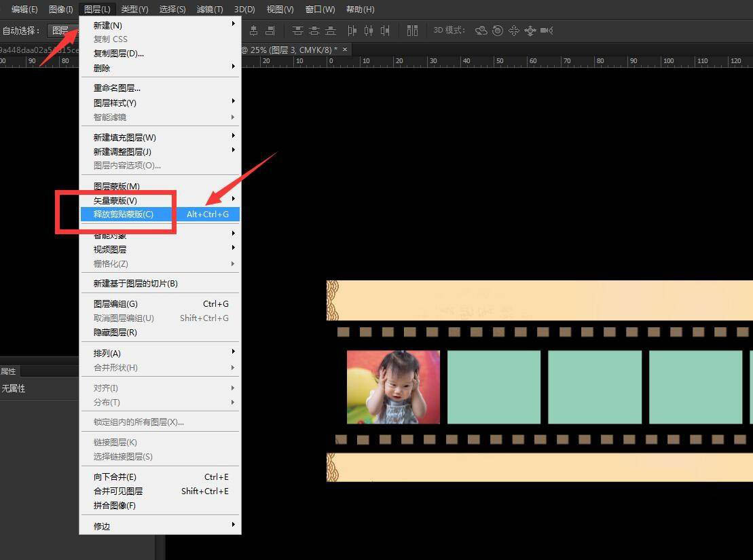Click the align right edges icon
The height and width of the screenshot is (560, 753).
(270, 31)
